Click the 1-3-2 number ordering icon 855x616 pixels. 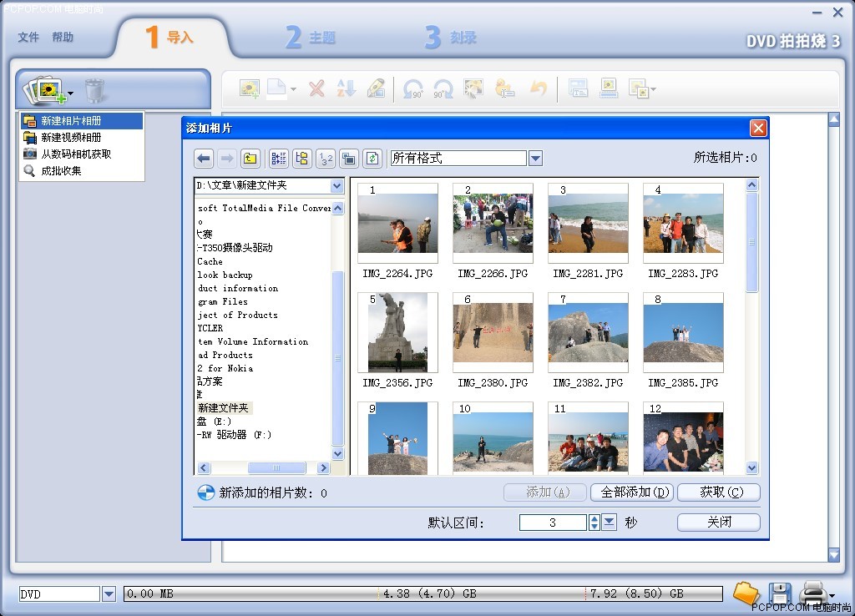coord(326,159)
